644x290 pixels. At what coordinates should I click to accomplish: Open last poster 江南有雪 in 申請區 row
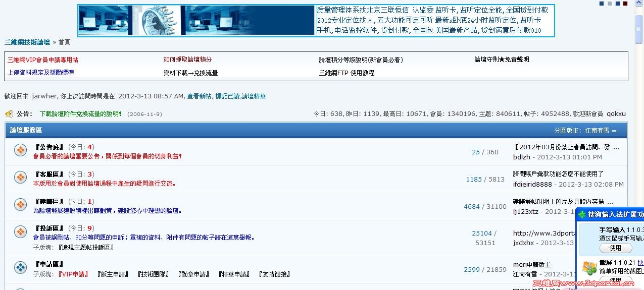coord(525,274)
